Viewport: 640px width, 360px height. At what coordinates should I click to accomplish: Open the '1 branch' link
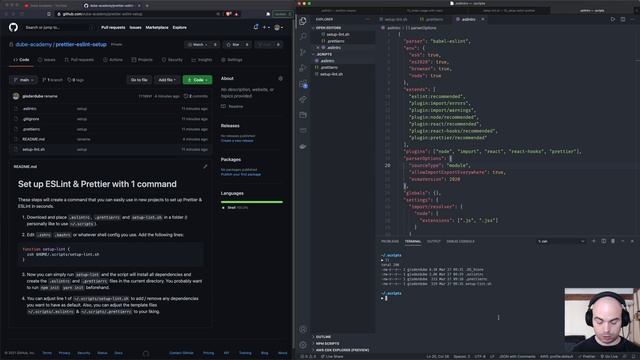tap(53, 80)
